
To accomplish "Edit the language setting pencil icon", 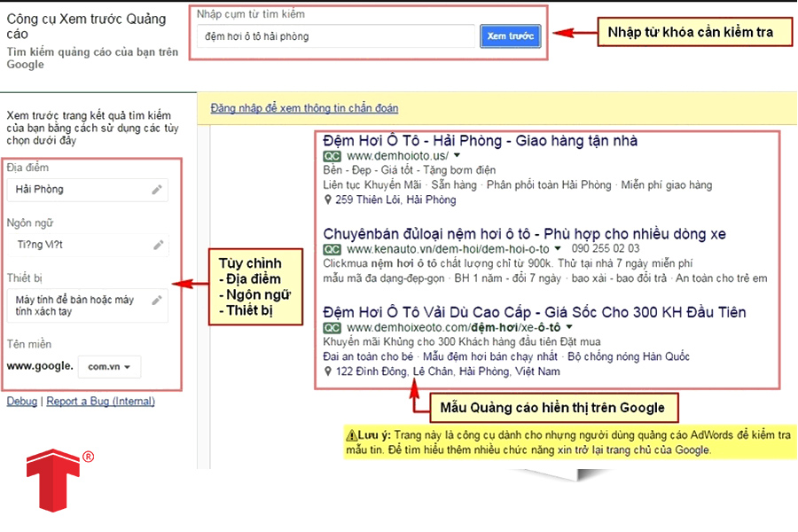I will (159, 245).
